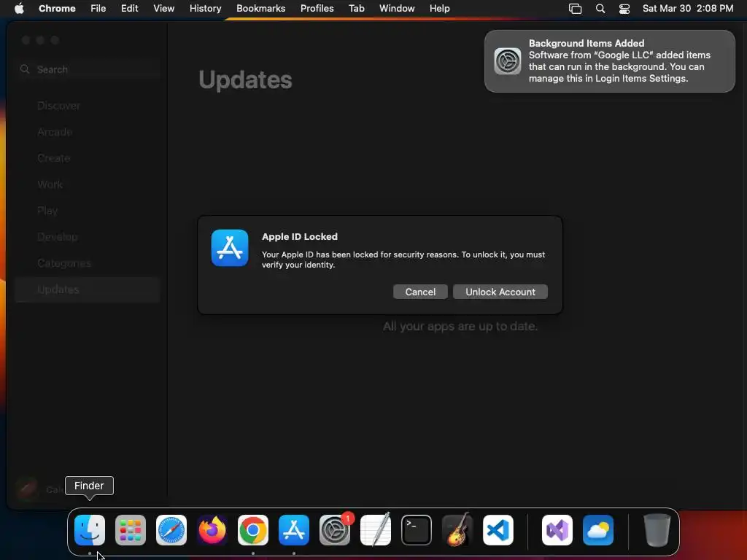747x560 pixels.
Task: Select Work in App Store sidebar
Action: [88, 184]
